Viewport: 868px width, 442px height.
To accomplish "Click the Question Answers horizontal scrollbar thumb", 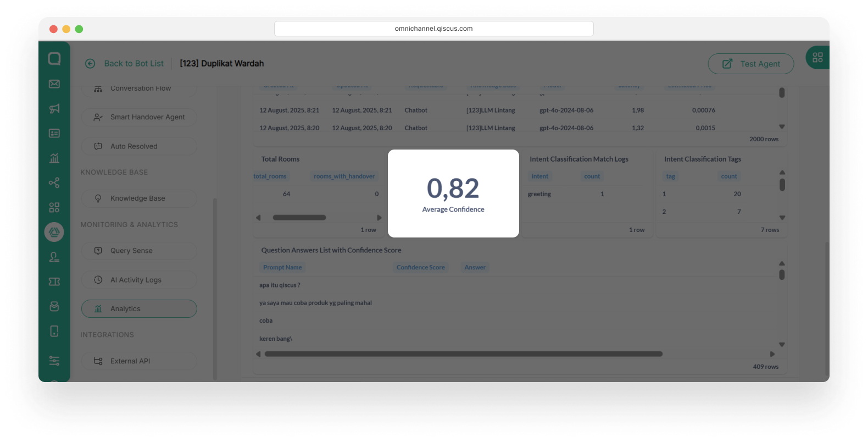I will coord(463,354).
